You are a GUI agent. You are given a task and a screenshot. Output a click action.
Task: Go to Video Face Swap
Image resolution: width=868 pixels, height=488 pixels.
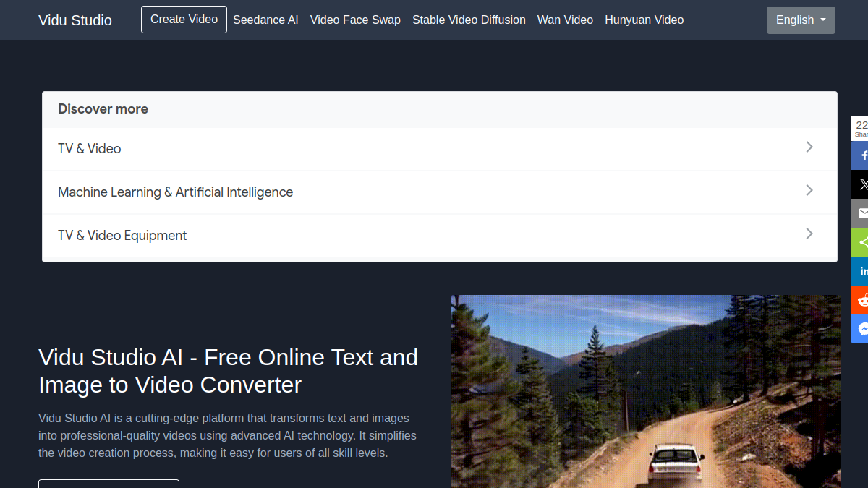coord(355,20)
